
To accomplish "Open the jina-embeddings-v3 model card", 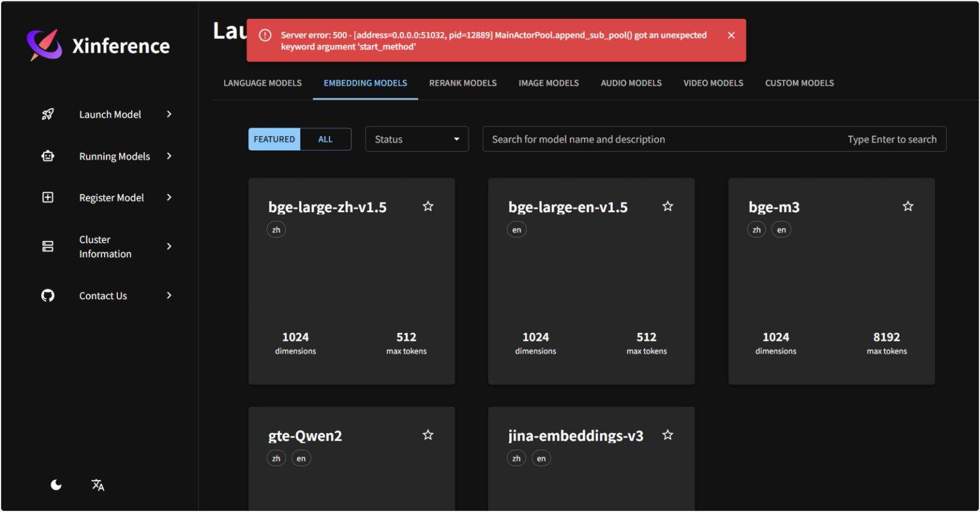I will [x=592, y=459].
